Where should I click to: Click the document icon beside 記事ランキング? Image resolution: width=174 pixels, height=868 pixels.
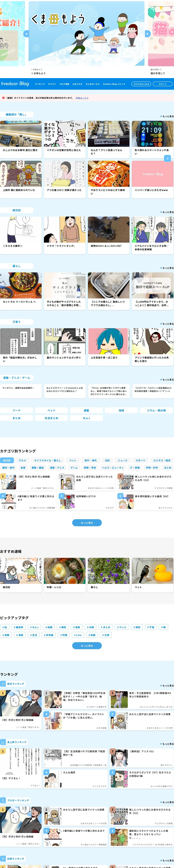(3, 859)
